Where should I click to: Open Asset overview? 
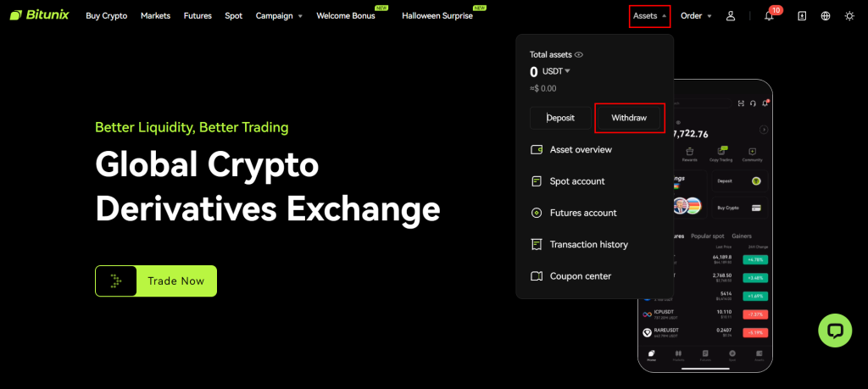tap(571, 150)
